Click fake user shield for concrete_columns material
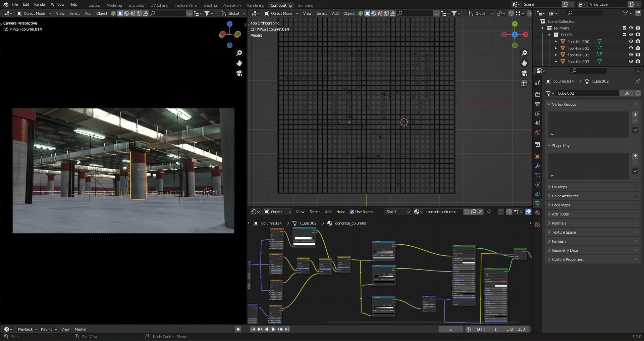 coord(467,212)
